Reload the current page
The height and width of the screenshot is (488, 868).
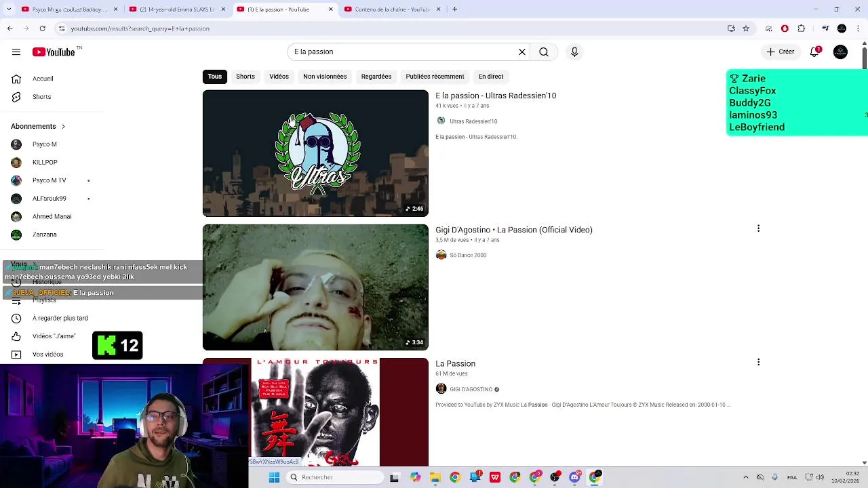[42, 28]
